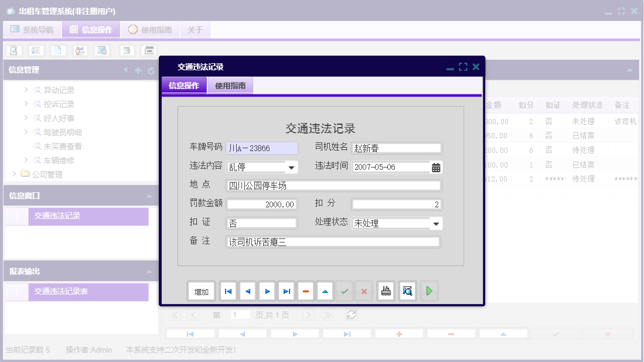Click the page number input field at bottom

point(240,315)
